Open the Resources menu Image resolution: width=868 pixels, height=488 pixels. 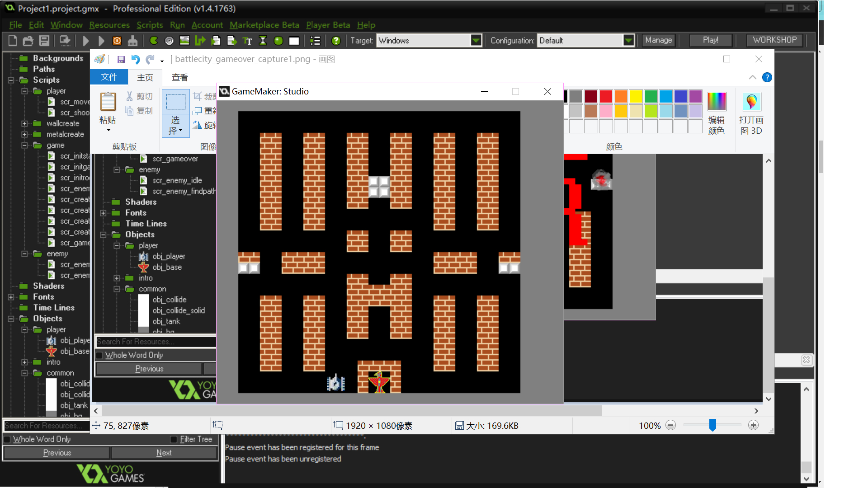[x=109, y=25]
